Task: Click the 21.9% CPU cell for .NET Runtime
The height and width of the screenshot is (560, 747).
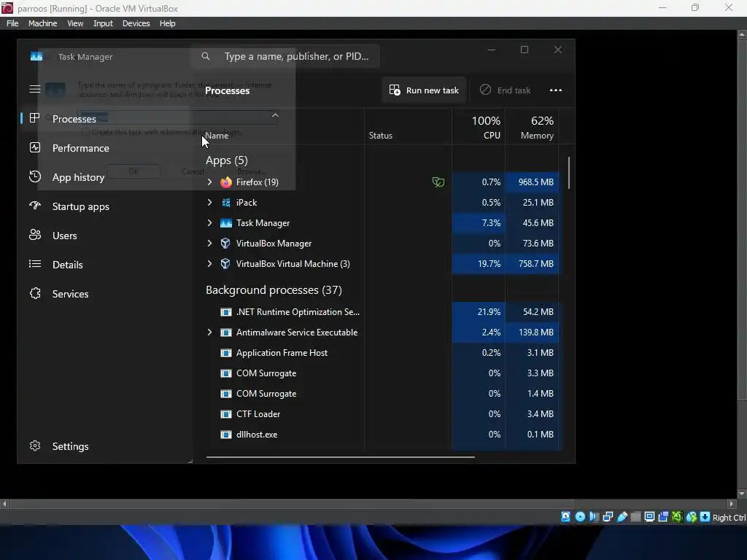Action: [479, 312]
